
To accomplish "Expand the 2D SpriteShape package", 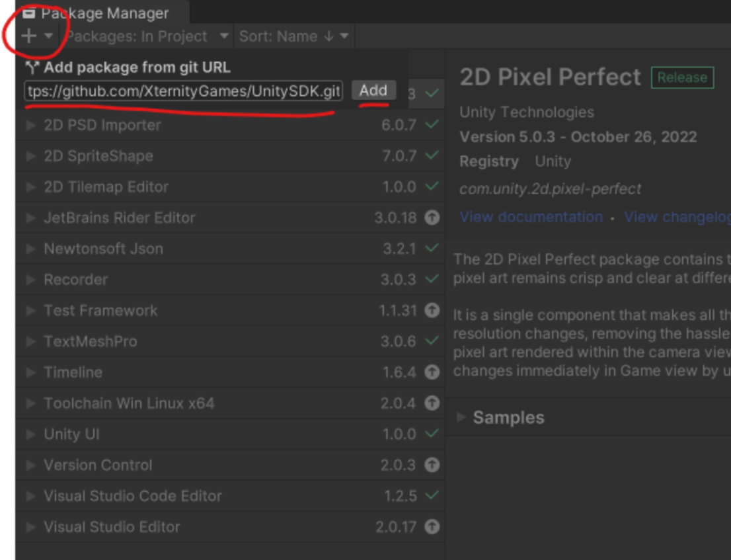I will [x=31, y=156].
